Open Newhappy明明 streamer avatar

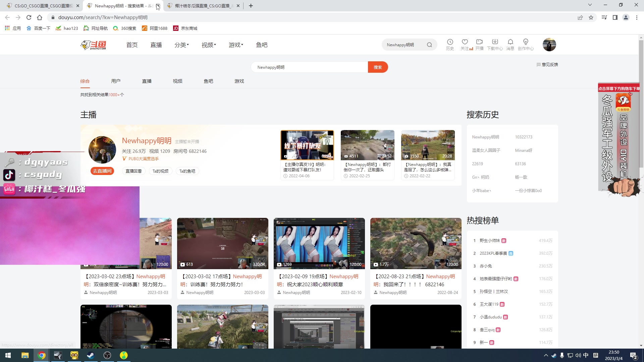tap(102, 150)
